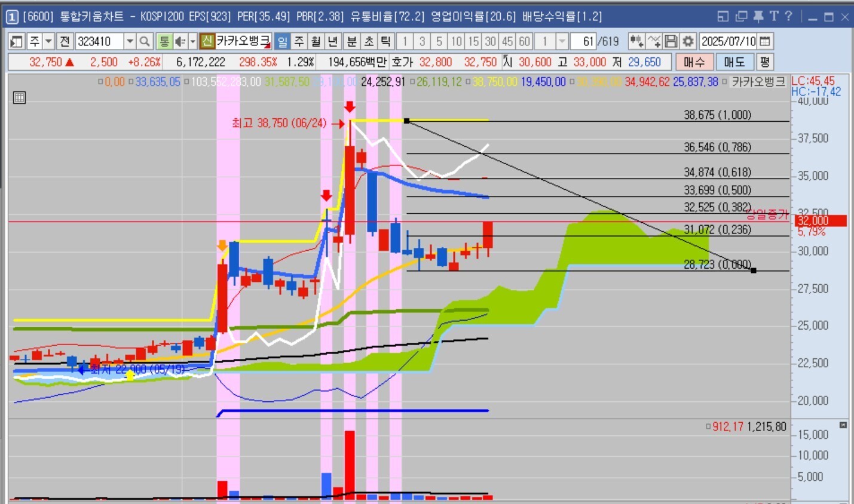Click the orange 0,00 indicator legend swatch
854x504 pixels.
[100, 82]
